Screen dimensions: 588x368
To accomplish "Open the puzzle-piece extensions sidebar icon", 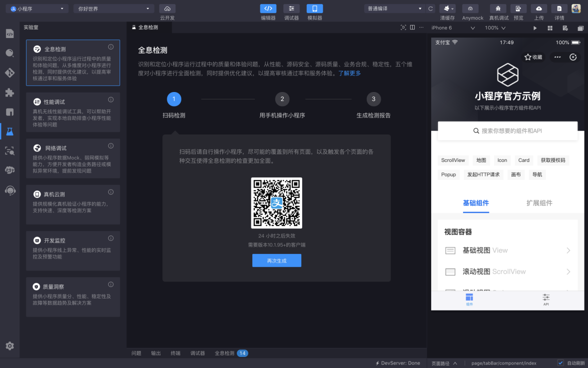I will 10,92.
